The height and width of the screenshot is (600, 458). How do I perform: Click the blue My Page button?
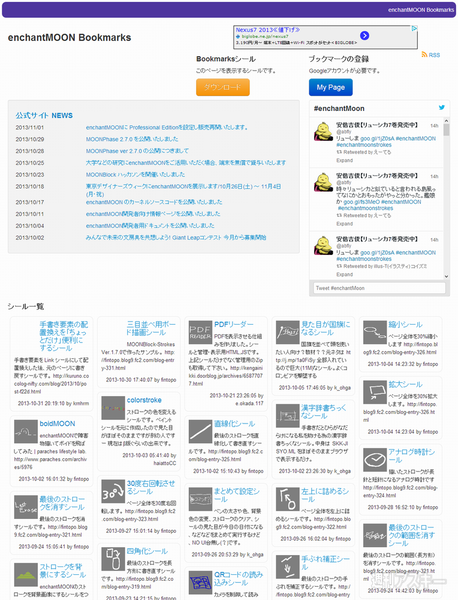pyautogui.click(x=331, y=87)
